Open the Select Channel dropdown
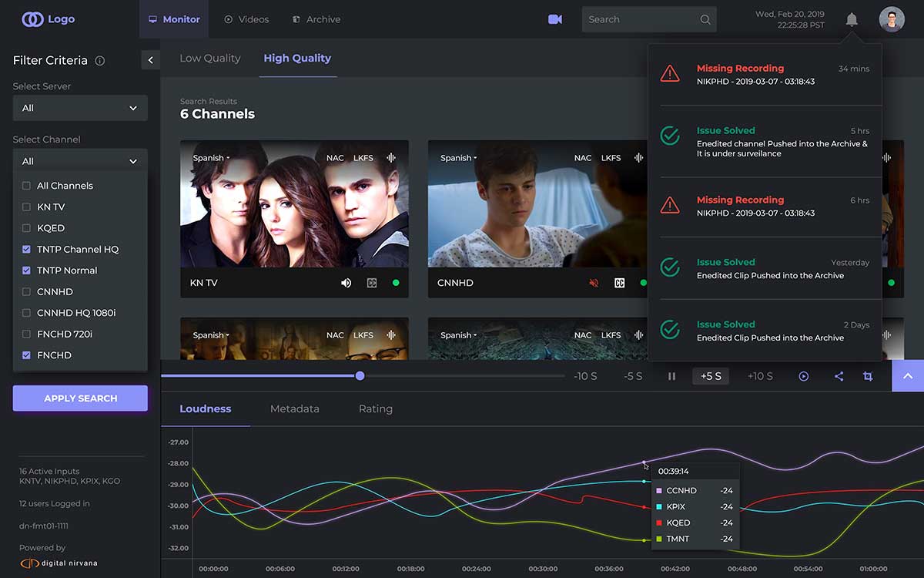Image resolution: width=924 pixels, height=578 pixels. pyautogui.click(x=80, y=161)
